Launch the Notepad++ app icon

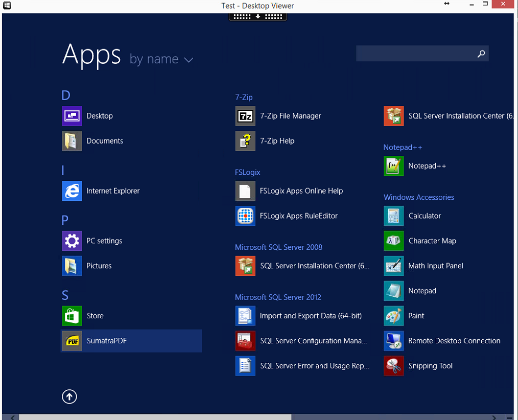[x=393, y=166]
